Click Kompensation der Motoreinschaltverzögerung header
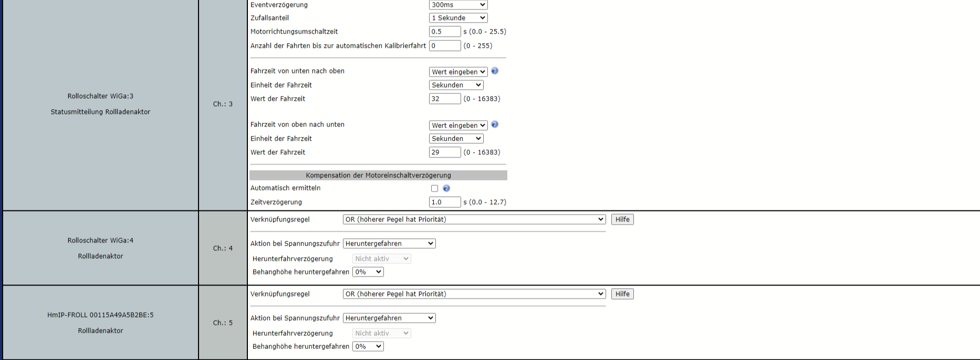 click(x=378, y=175)
